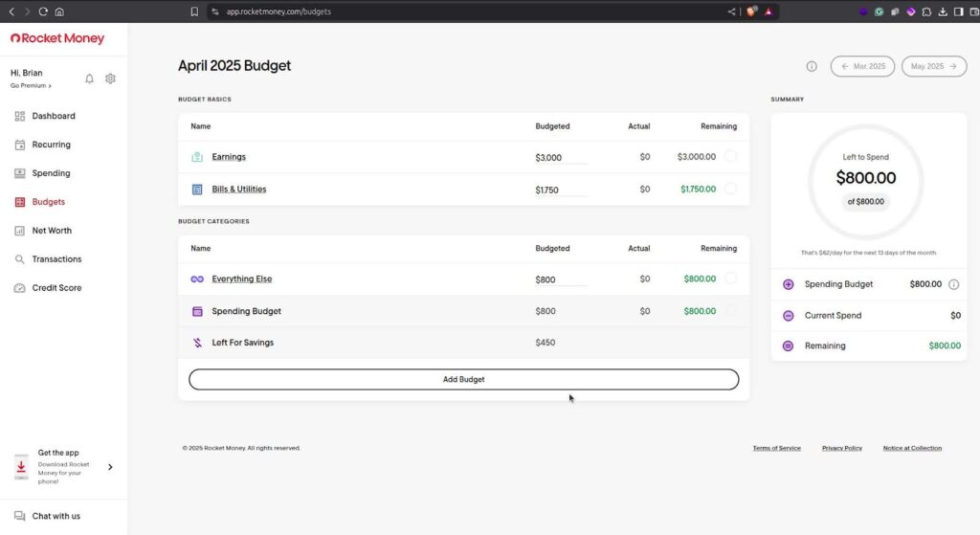The width and height of the screenshot is (980, 535).
Task: Open settings gear icon in sidebar
Action: point(110,78)
